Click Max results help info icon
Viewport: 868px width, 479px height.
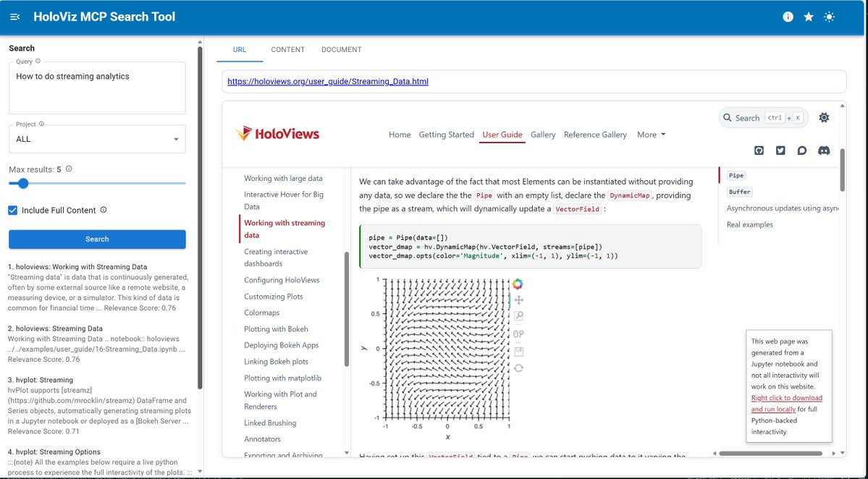click(x=69, y=169)
